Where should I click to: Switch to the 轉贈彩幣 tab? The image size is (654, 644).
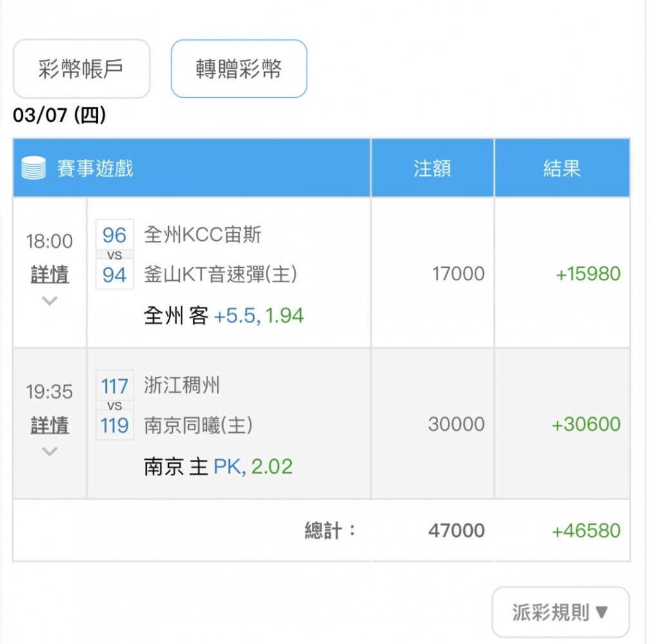pyautogui.click(x=239, y=69)
